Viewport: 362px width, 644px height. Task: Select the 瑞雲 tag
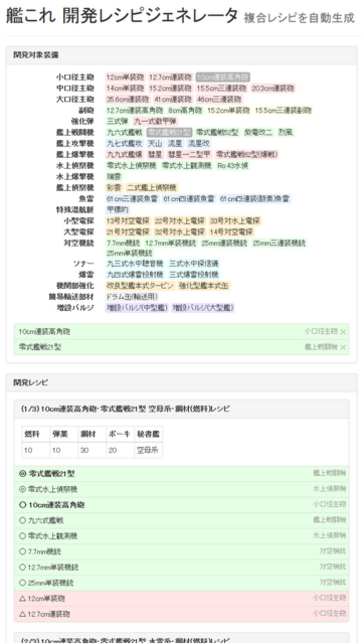pyautogui.click(x=114, y=177)
